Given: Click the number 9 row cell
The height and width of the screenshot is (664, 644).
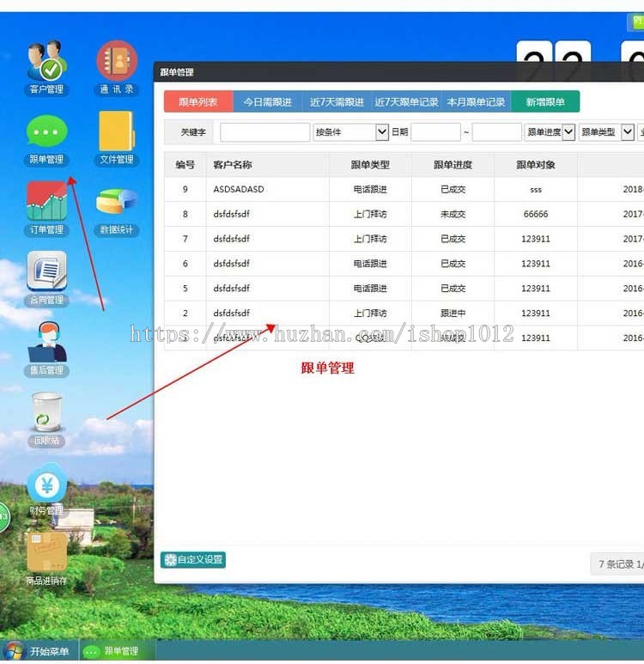Looking at the screenshot, I should pyautogui.click(x=185, y=189).
